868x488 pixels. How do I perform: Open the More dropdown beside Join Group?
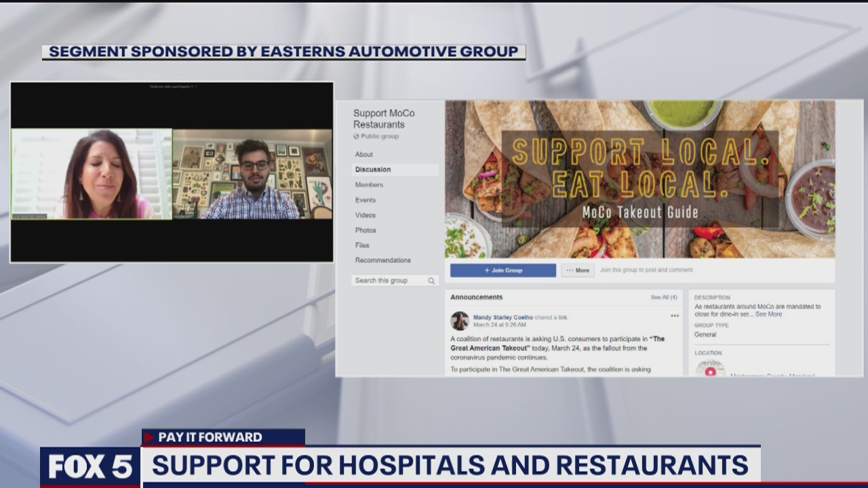(x=577, y=270)
